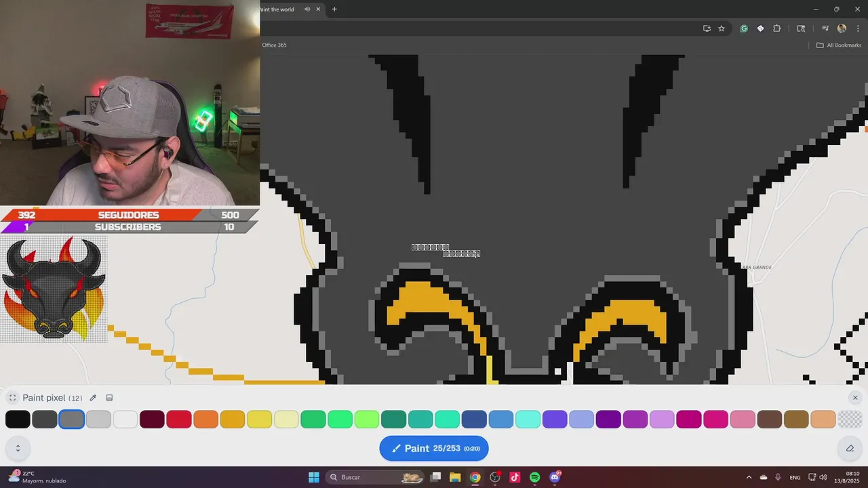The height and width of the screenshot is (488, 868).
Task: Pick the black color swatch
Action: pos(18,419)
